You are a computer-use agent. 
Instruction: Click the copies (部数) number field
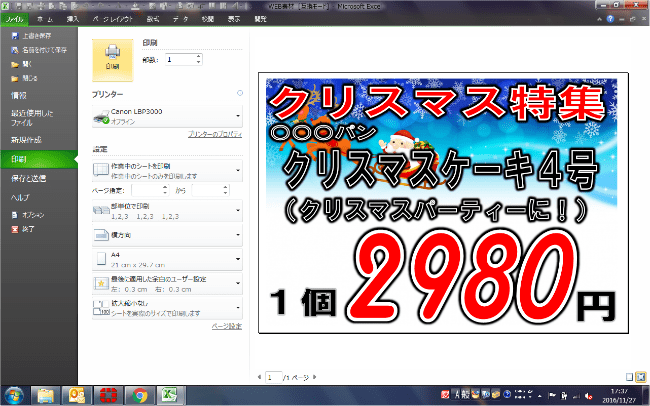181,60
